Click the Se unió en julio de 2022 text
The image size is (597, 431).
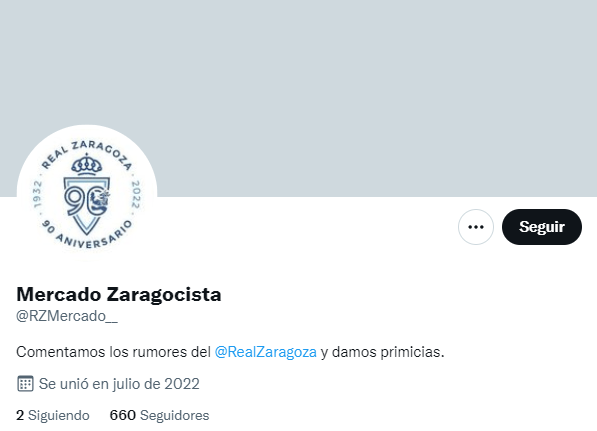(x=119, y=384)
